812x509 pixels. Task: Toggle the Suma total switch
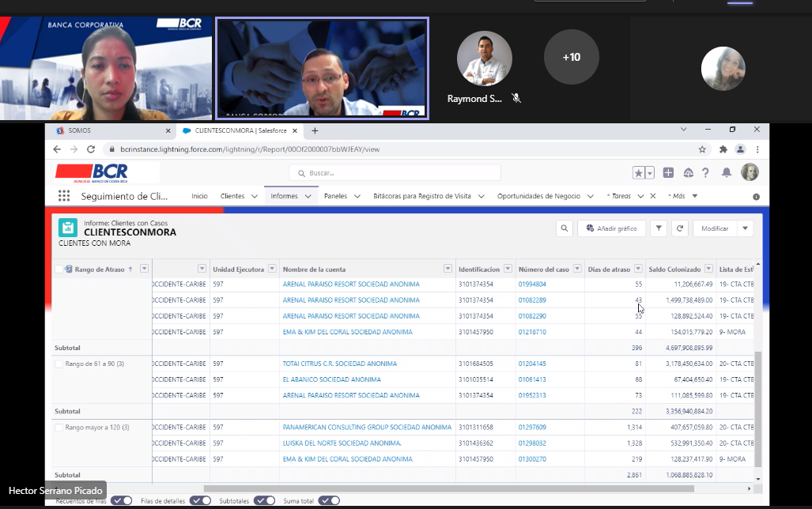(329, 500)
